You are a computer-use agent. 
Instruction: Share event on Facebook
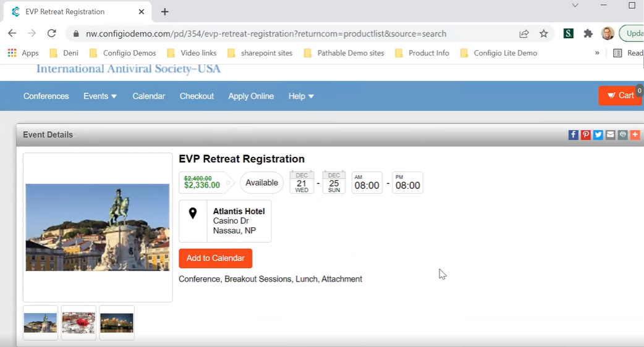[x=574, y=135]
